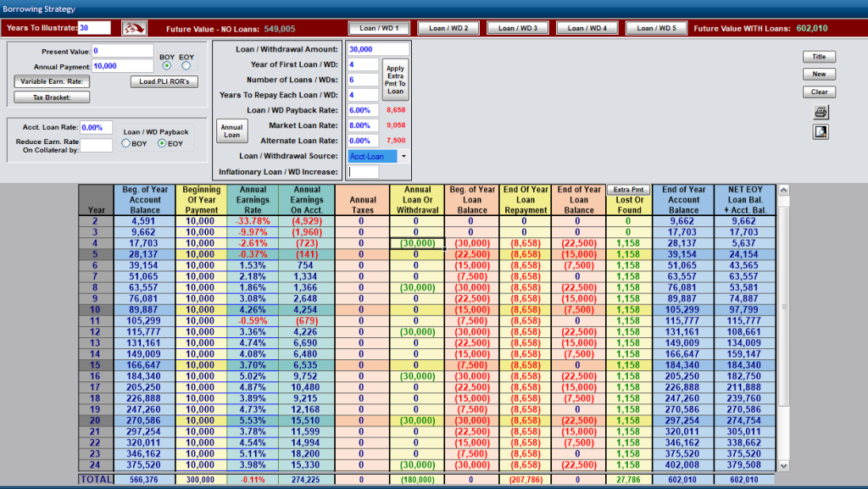Image resolution: width=868 pixels, height=489 pixels.
Task: Switch to Loan / WD 2 tab
Action: pos(448,28)
